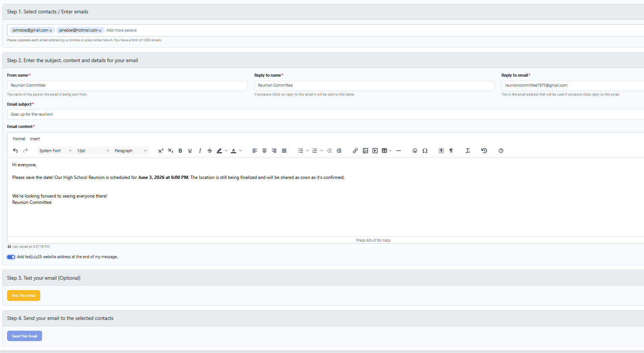
Task: Toggle bold formatting in the editor
Action: point(180,151)
